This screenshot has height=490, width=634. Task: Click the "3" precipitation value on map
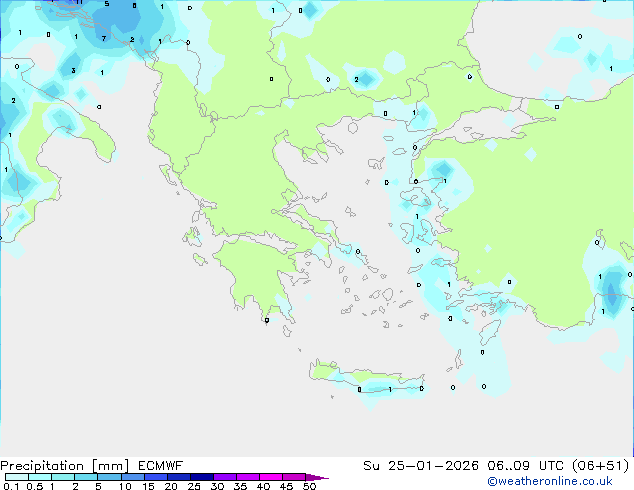click(73, 70)
